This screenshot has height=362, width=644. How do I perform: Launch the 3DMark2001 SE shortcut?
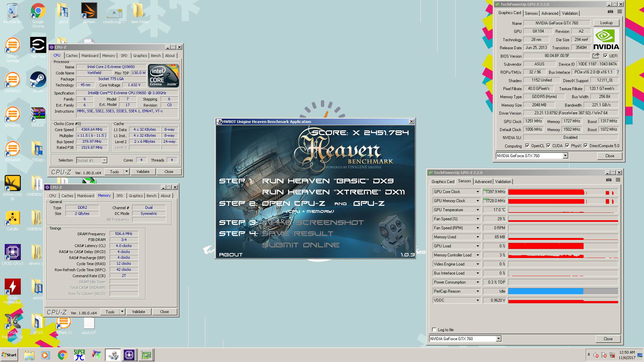click(x=12, y=188)
